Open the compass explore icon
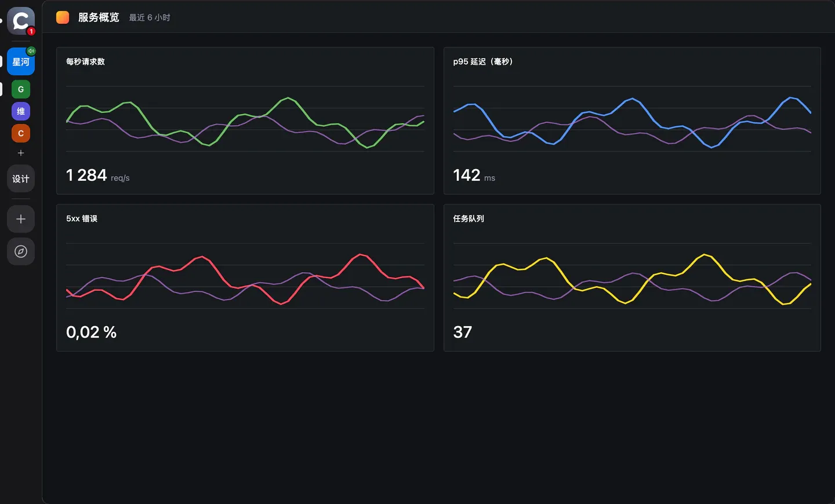 [21, 251]
